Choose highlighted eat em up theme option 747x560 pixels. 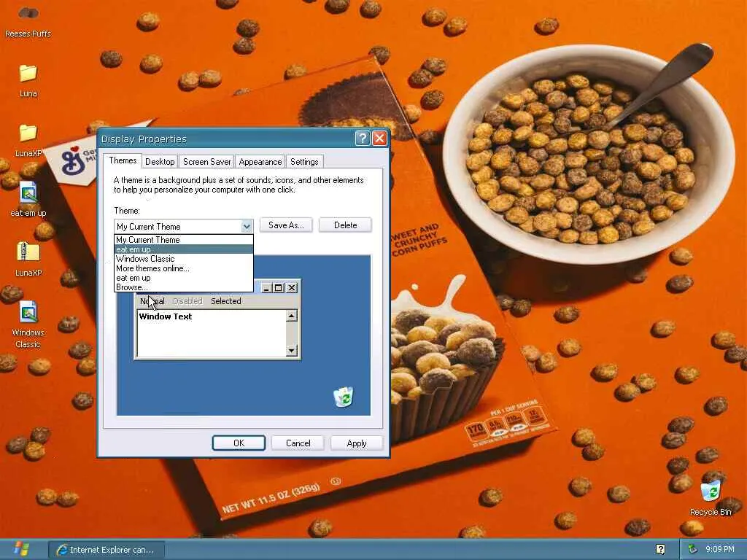pos(183,249)
